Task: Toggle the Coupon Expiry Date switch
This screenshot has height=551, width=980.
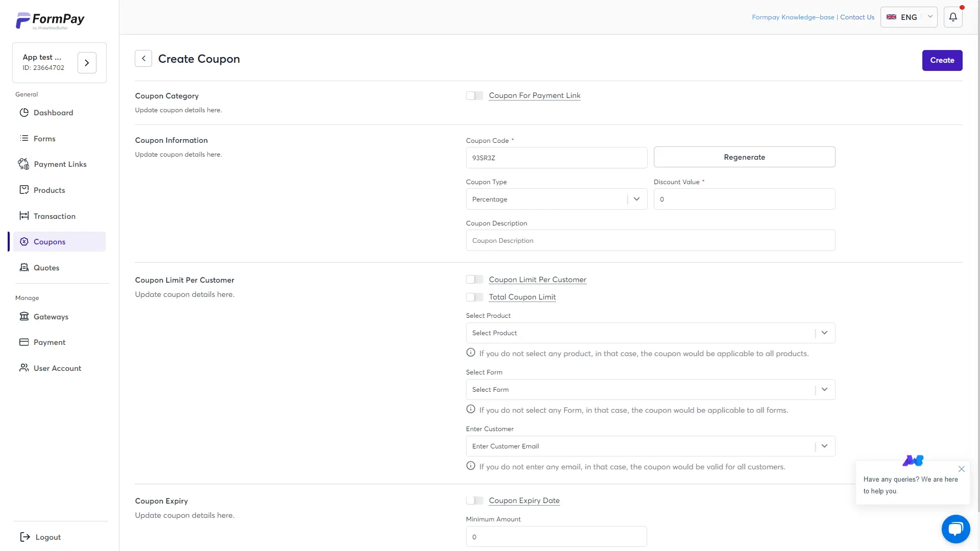Action: point(474,500)
